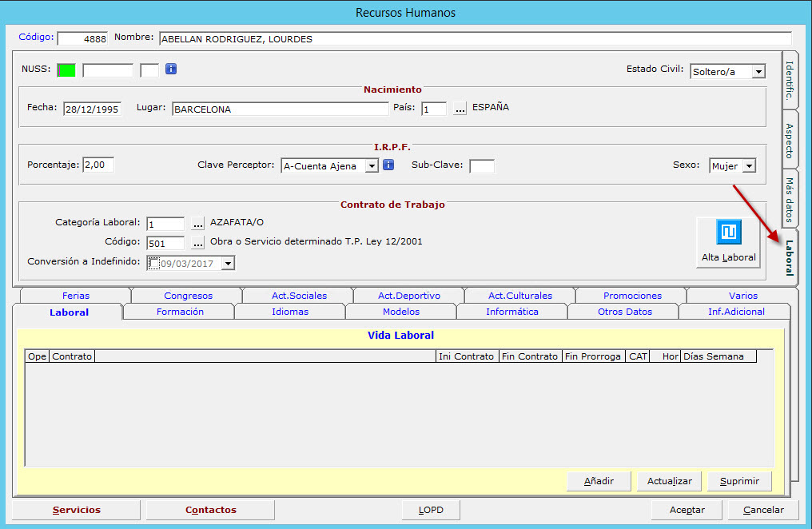Click the Días Semana column header
Image resolution: width=812 pixels, height=529 pixels.
718,356
